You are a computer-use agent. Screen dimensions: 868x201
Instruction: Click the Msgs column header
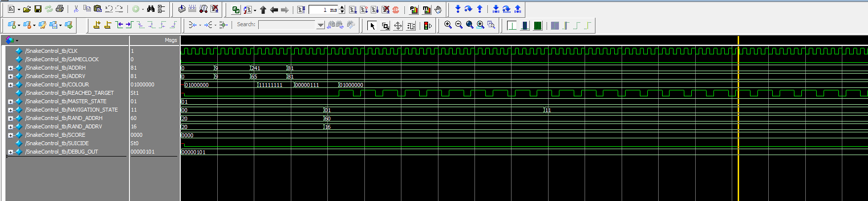click(155, 40)
